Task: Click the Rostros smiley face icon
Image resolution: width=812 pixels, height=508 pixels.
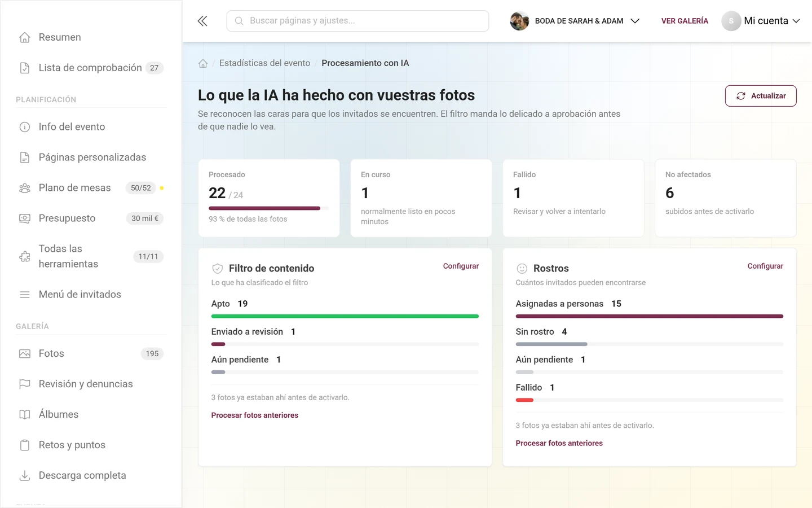Action: (522, 269)
